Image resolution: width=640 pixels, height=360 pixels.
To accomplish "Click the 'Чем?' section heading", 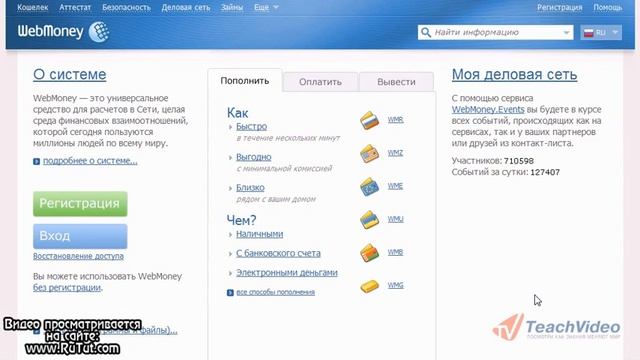I will 241,220.
